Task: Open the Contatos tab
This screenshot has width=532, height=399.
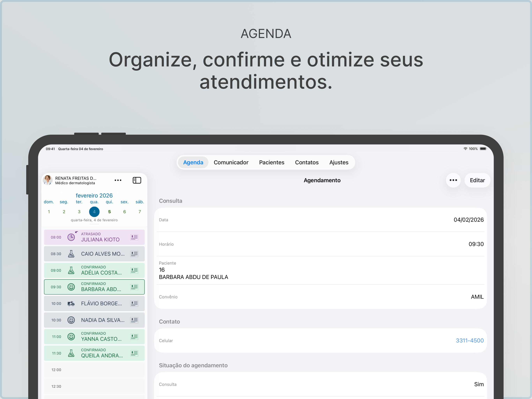Action: point(307,162)
